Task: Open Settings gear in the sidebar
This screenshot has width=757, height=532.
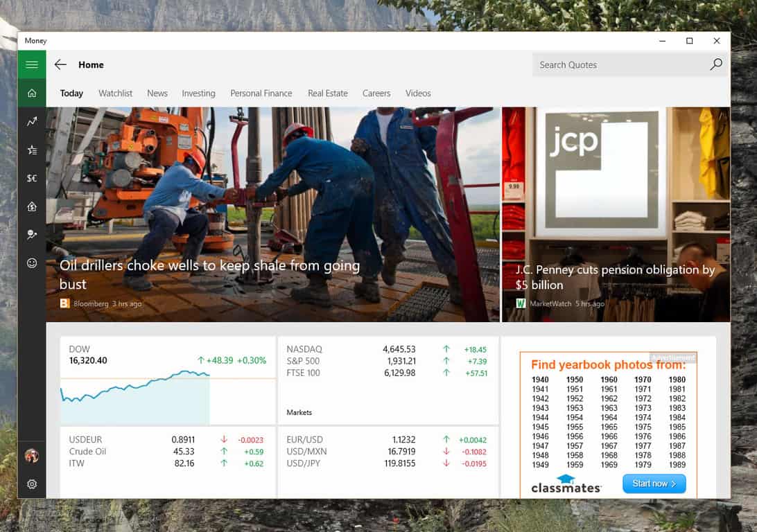Action: [x=32, y=484]
